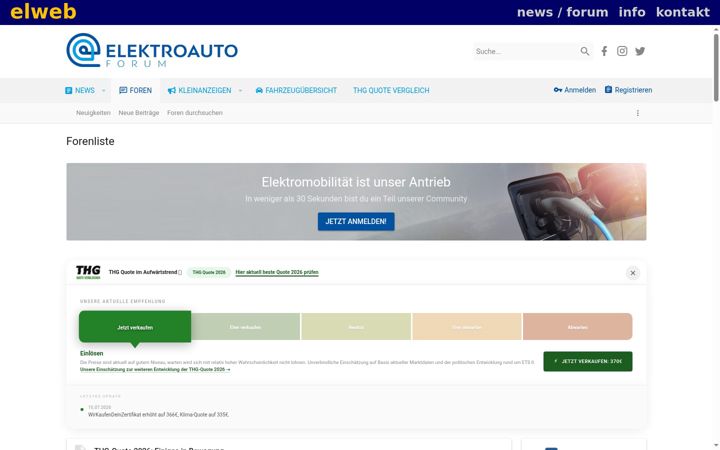The width and height of the screenshot is (720, 450).
Task: Click 'WirKaufenDeinZertifikat erhöht auf 366€' update text
Action: pos(158,415)
